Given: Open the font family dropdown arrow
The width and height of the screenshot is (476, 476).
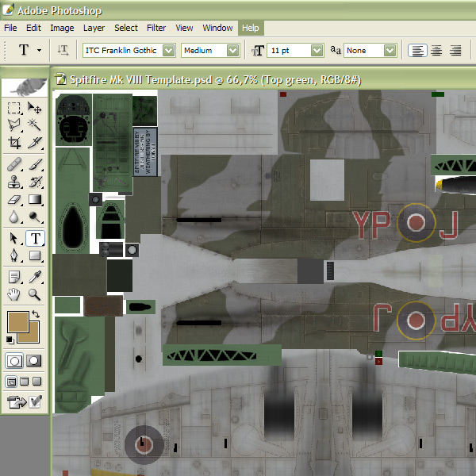Looking at the screenshot, I should pos(168,51).
